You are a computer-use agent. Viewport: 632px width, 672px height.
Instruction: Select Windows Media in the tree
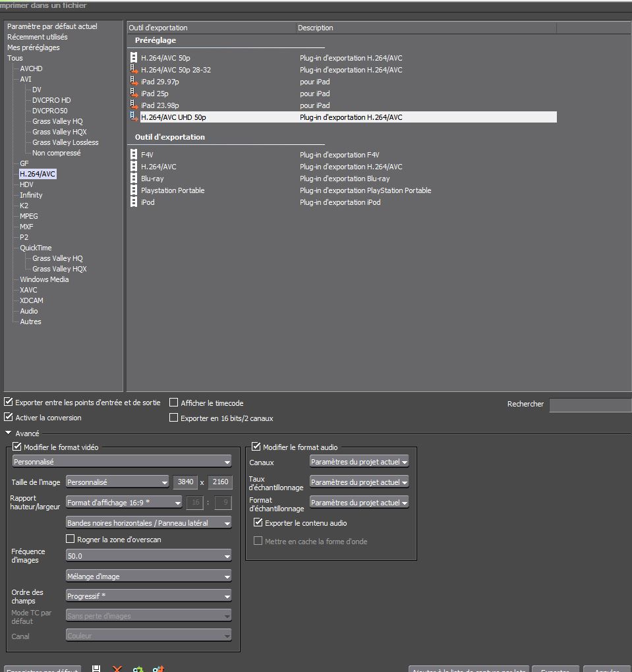(x=44, y=279)
